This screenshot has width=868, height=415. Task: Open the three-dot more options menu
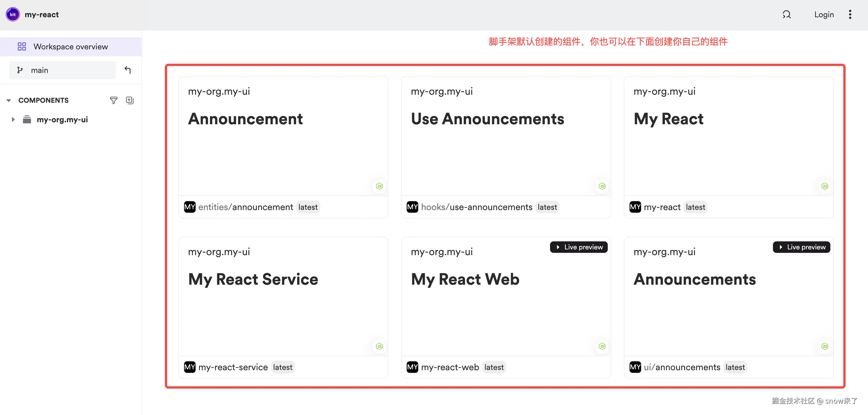(x=850, y=14)
